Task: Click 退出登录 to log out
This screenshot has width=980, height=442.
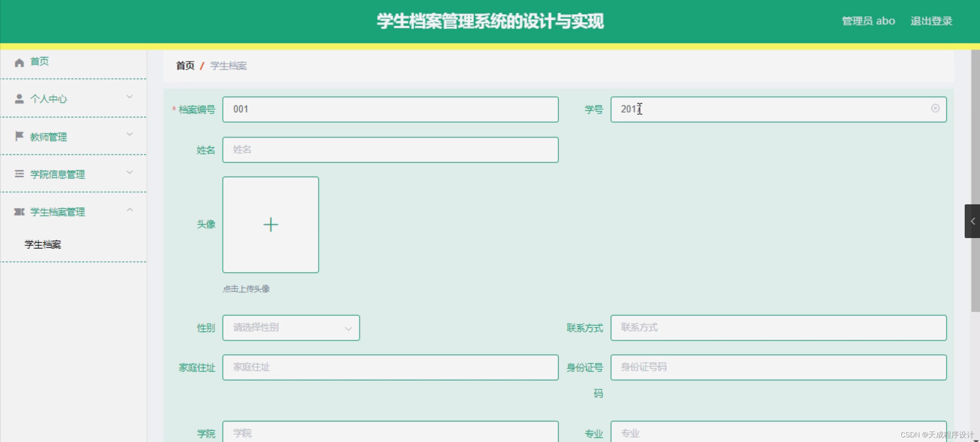Action: point(931,21)
